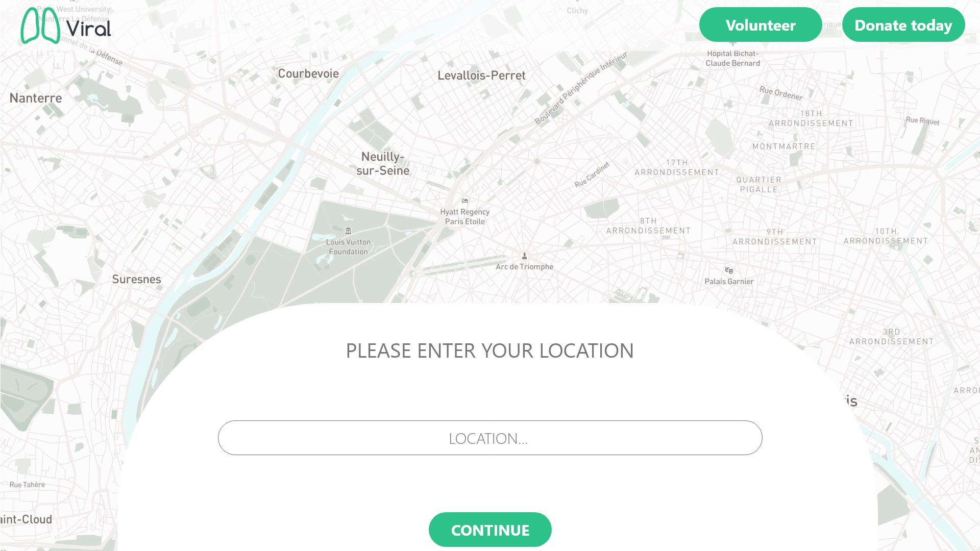Select the Suresnes label on map
The height and width of the screenshot is (551, 980).
tap(136, 279)
